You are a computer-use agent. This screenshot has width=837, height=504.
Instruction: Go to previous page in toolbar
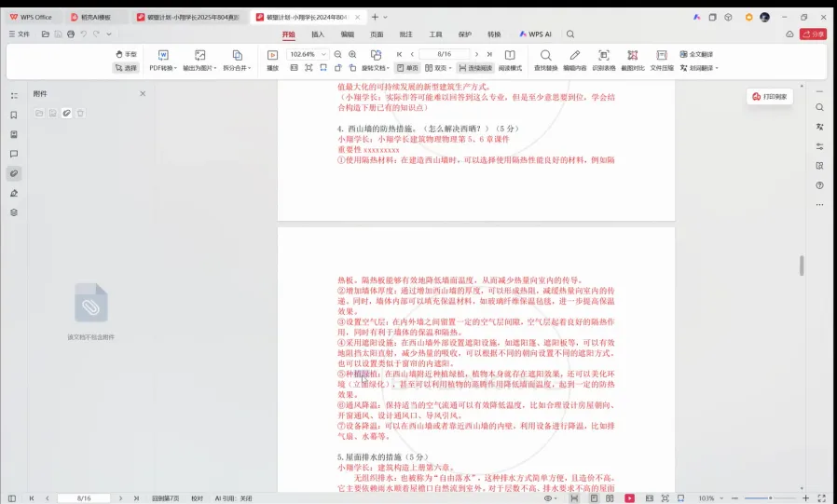click(x=412, y=54)
